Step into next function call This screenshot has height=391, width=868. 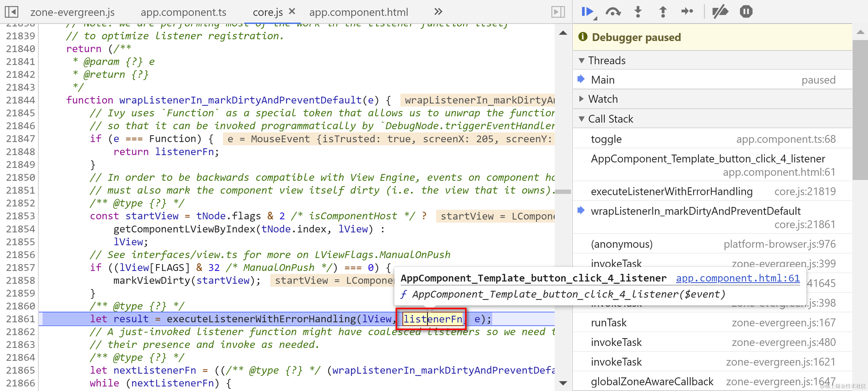638,12
